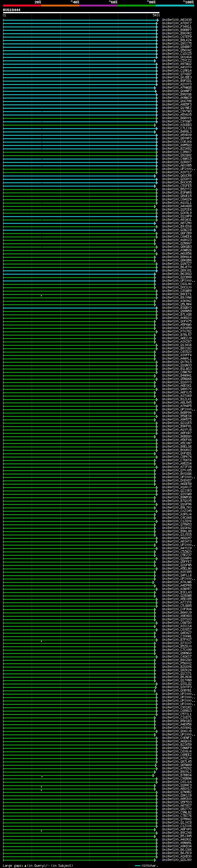Click the UniRef100_Q7XQQ7 label
The height and width of the screenshot is (868, 197).
[177, 74]
